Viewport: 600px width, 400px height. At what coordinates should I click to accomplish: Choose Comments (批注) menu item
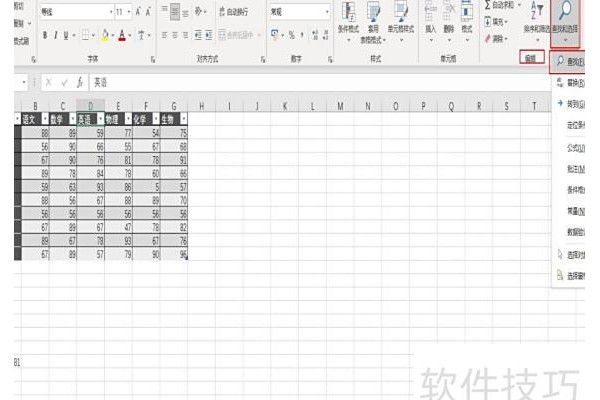click(x=575, y=169)
